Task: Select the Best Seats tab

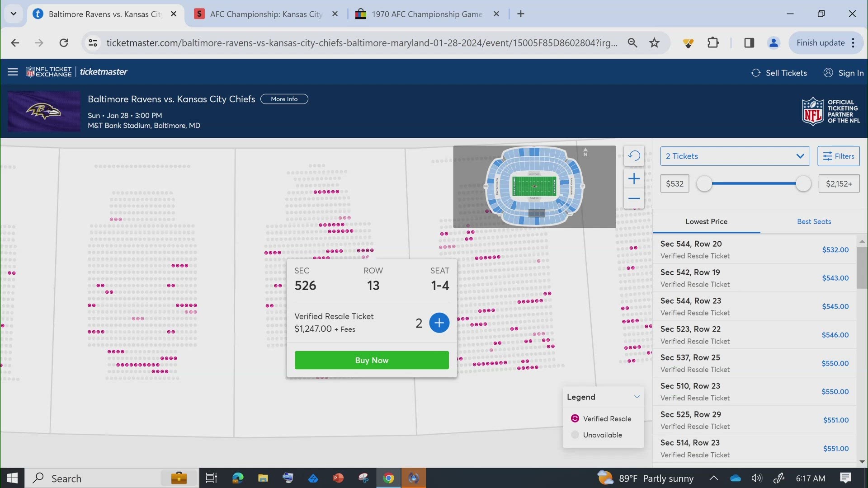Action: click(814, 221)
